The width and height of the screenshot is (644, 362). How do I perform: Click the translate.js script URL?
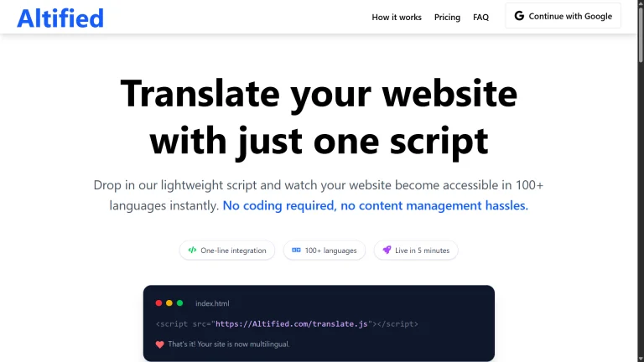[x=291, y=323]
